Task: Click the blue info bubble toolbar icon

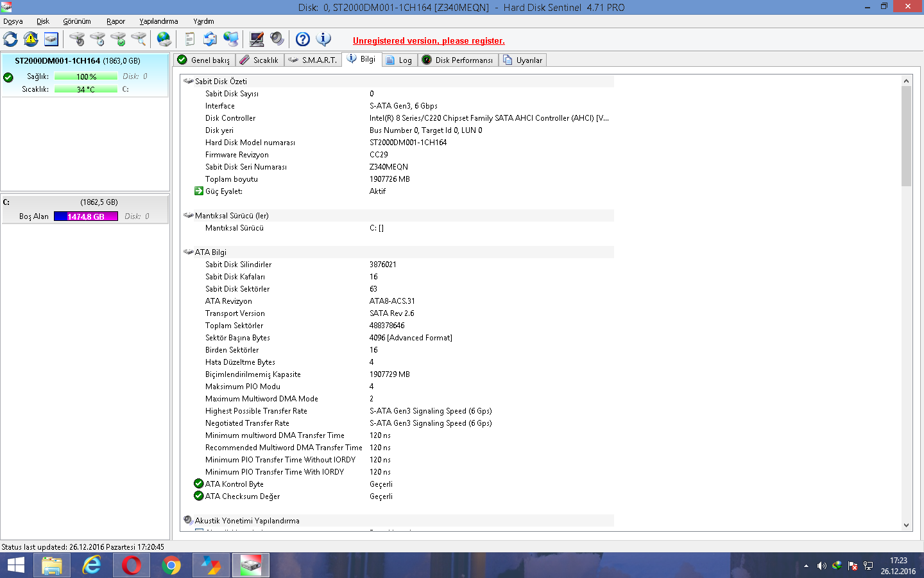Action: point(323,39)
